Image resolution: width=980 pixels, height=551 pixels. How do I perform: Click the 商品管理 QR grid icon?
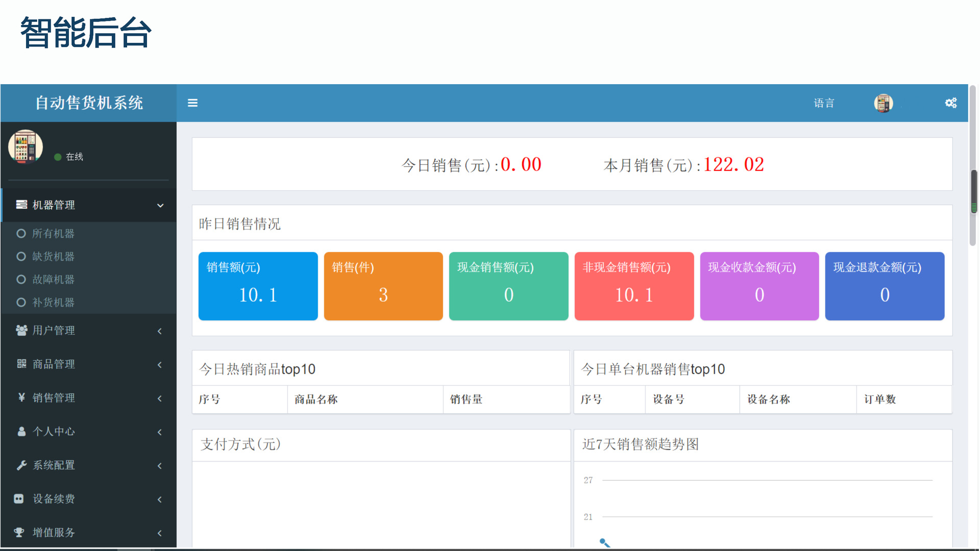pyautogui.click(x=21, y=364)
